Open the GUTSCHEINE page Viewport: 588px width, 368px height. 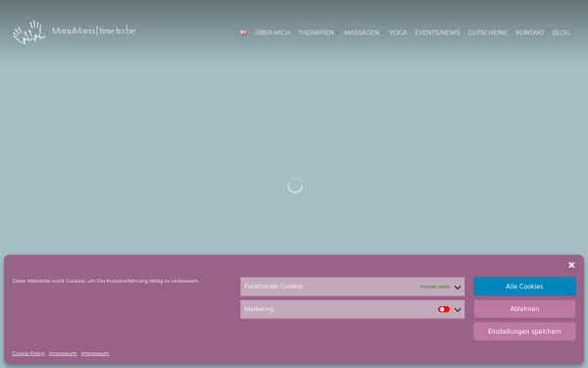click(487, 32)
